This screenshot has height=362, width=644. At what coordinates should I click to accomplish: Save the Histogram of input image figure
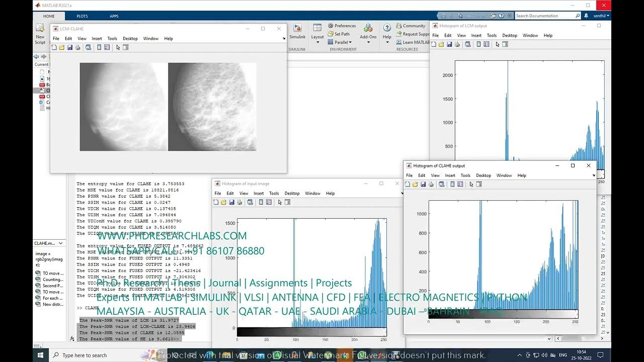click(x=231, y=202)
